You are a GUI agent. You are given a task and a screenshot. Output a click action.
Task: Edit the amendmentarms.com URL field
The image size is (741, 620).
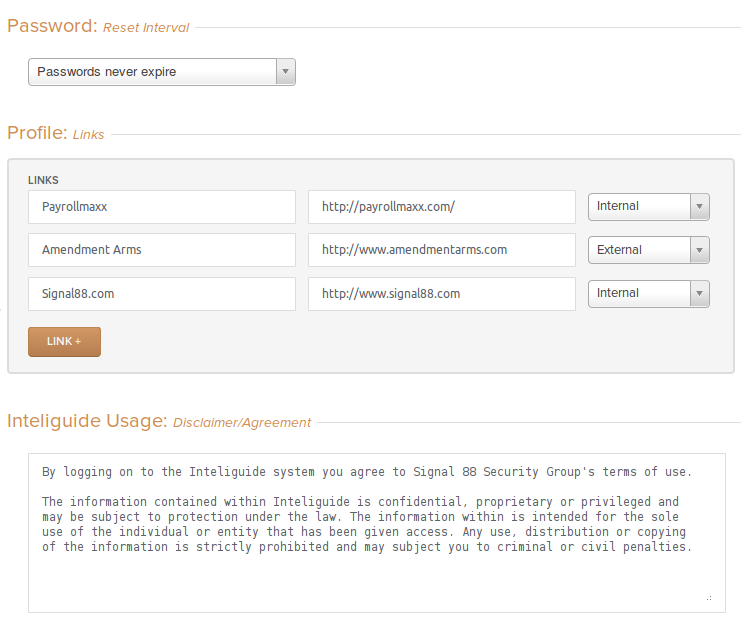[x=441, y=250]
